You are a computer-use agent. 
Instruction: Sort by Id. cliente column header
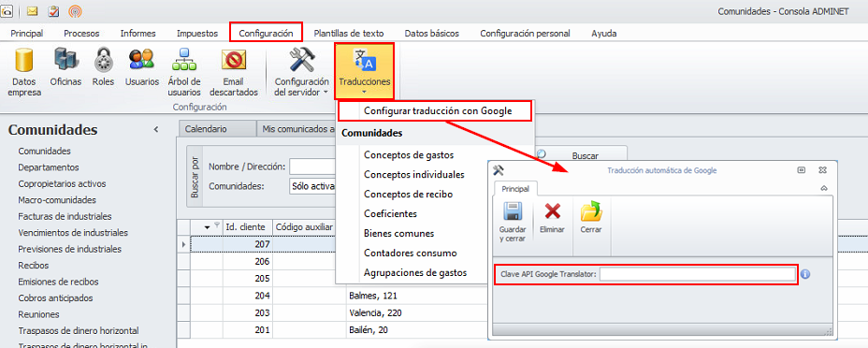[x=248, y=226]
